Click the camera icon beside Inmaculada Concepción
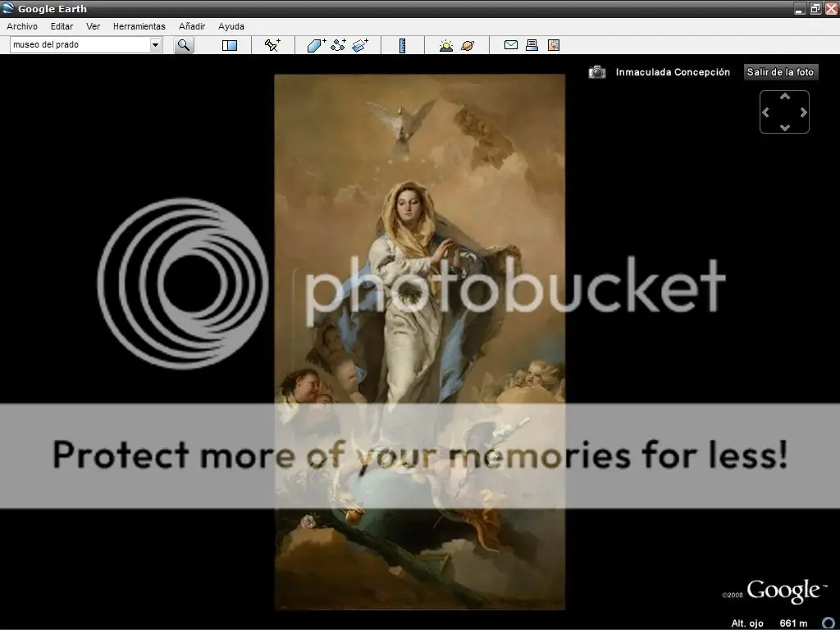This screenshot has width=840, height=630. pyautogui.click(x=597, y=72)
